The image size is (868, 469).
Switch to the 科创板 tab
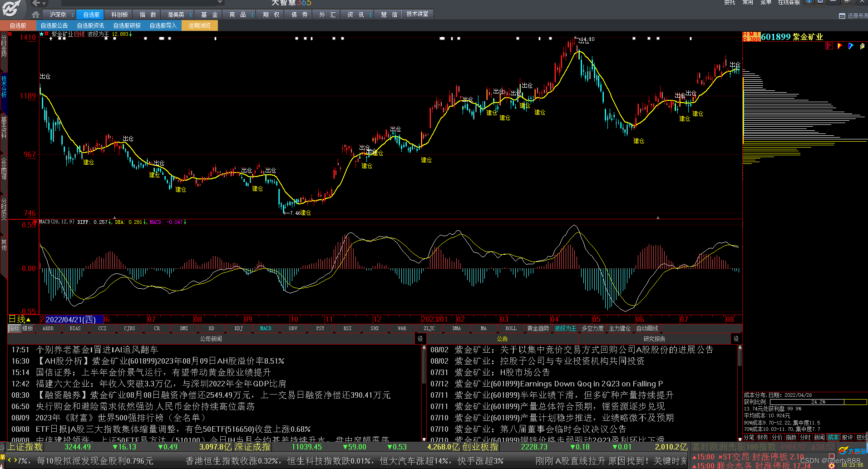pos(120,15)
